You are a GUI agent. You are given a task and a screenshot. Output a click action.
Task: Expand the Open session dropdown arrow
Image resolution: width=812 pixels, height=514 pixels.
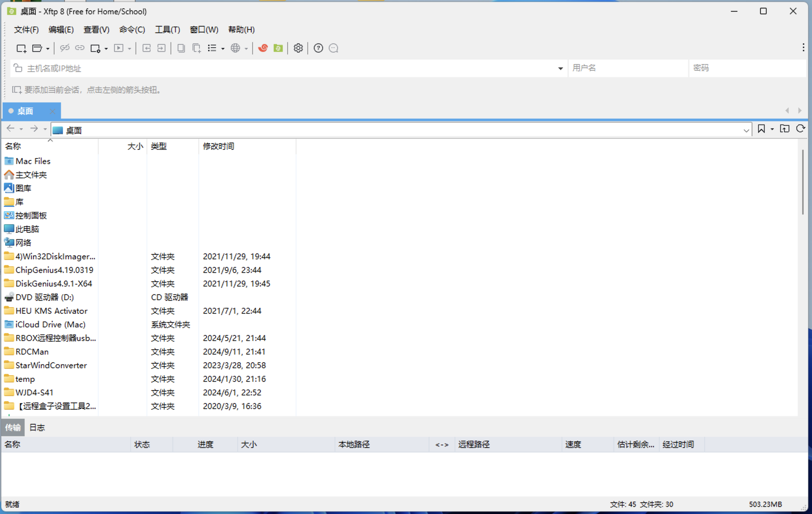pos(48,49)
